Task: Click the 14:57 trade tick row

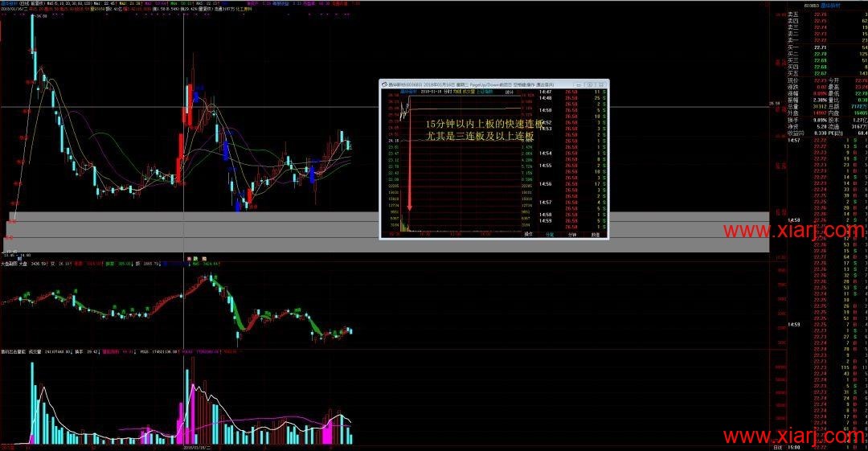Action: tap(827, 140)
